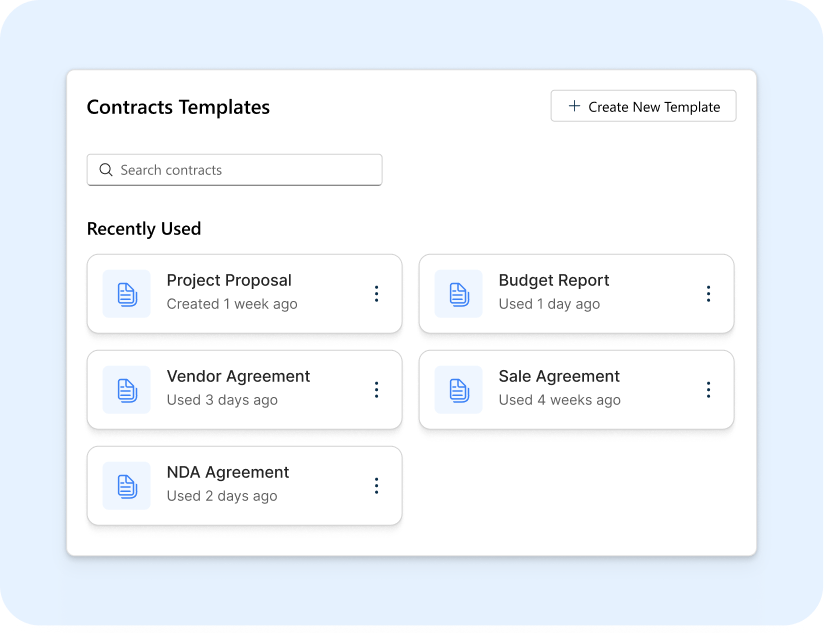
Task: Open Vendor Agreement document icon
Action: pyautogui.click(x=127, y=390)
